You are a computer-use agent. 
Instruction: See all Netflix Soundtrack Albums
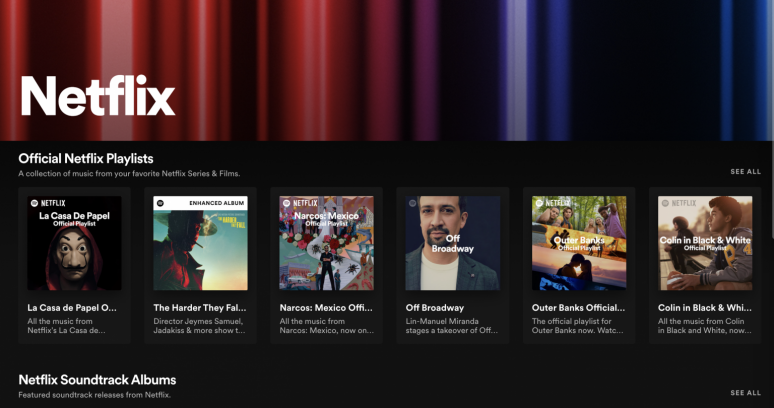[745, 393]
